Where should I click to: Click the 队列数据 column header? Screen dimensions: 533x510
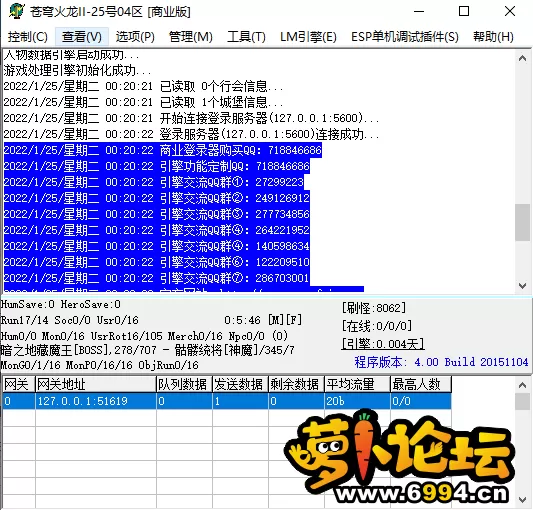coord(184,385)
